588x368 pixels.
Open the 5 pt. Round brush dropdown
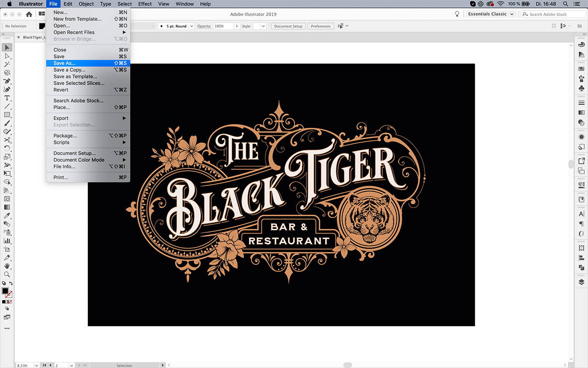pyautogui.click(x=192, y=26)
